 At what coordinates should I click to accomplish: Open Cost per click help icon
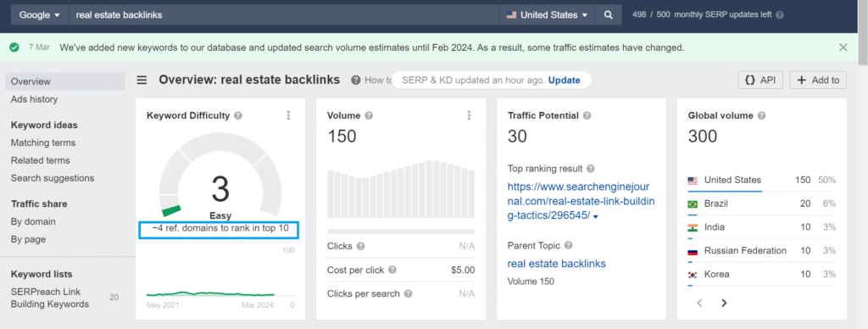[392, 270]
